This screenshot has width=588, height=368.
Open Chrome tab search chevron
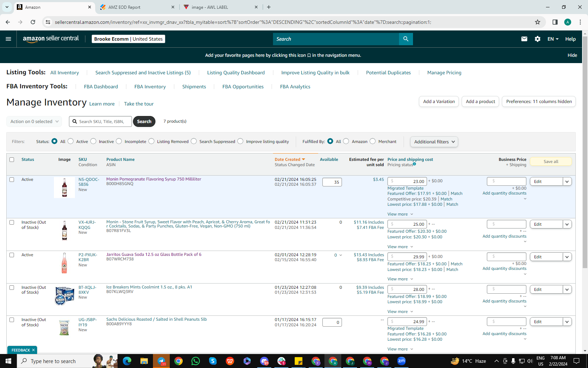[x=7, y=7]
